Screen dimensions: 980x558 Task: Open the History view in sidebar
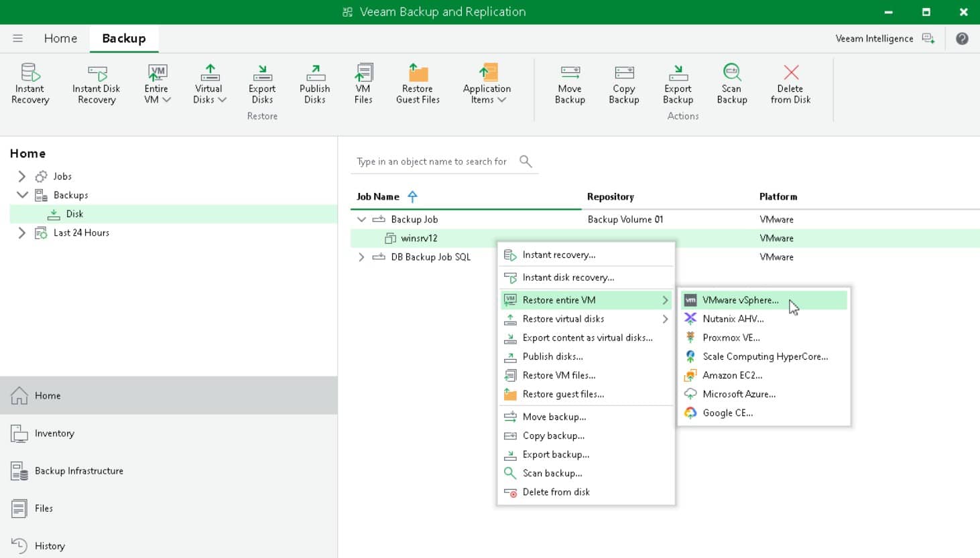(x=169, y=546)
